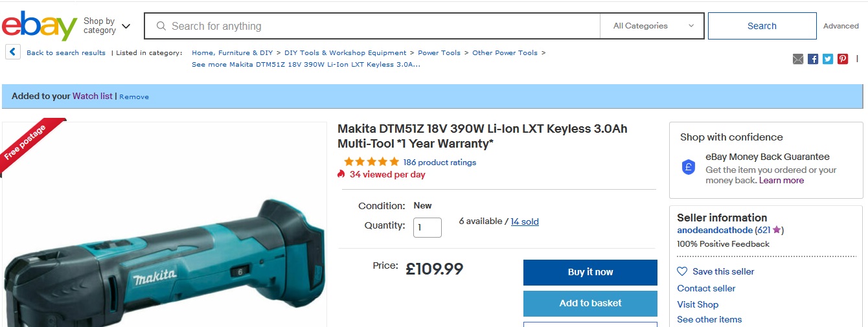Click the heart icon to save the seller
Image resolution: width=868 pixels, height=327 pixels.
tap(682, 271)
